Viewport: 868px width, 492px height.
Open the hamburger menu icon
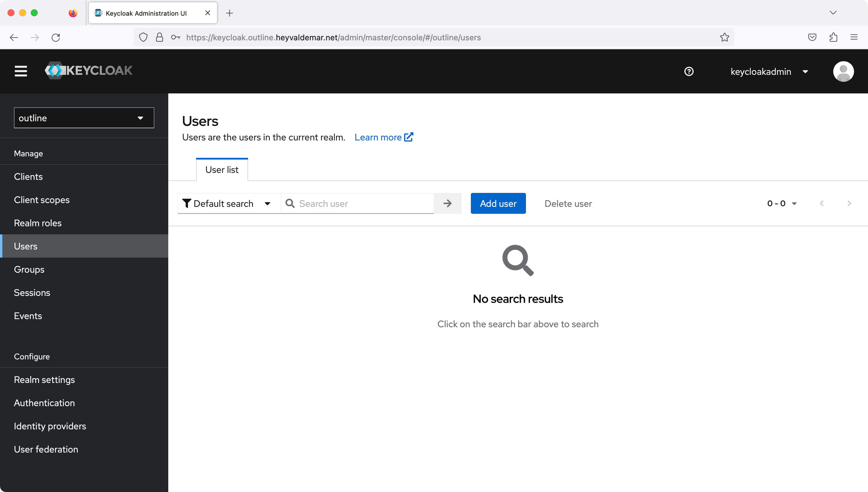21,72
